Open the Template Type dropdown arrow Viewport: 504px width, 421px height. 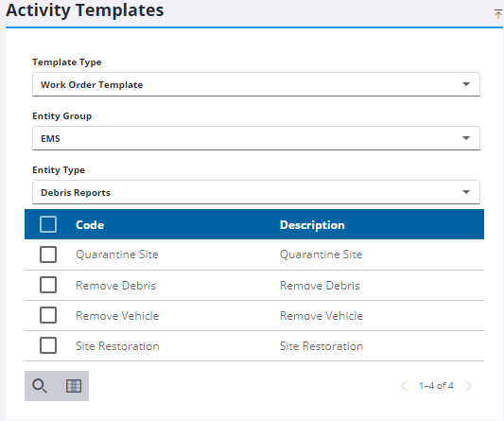pos(466,84)
